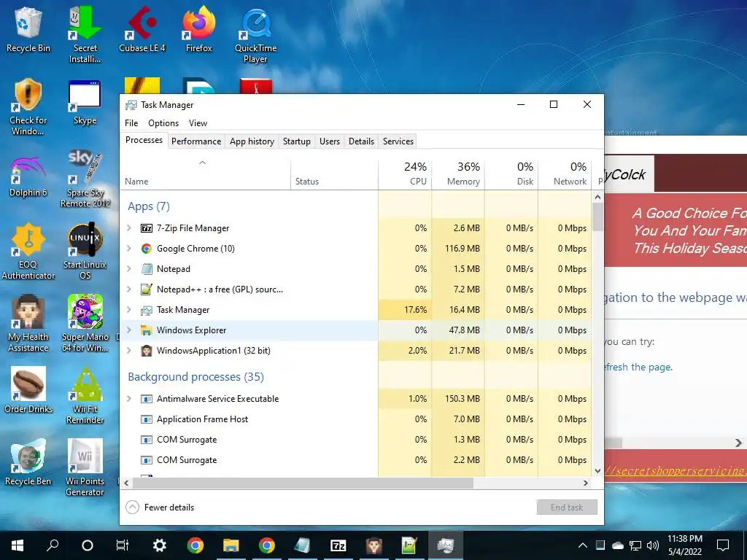Screen dimensions: 747x560
Task: Select the EOQ Authenticator desktop shortcut
Action: click(28, 252)
